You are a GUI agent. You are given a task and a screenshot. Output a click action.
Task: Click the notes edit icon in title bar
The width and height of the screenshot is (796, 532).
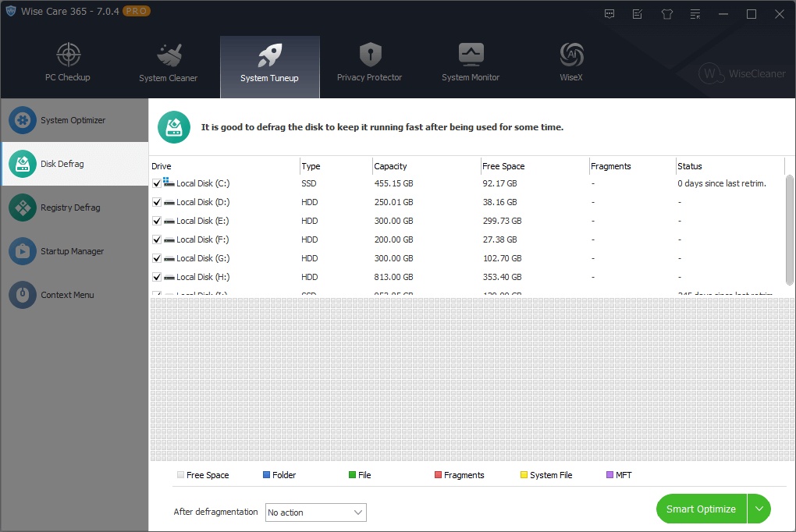coord(638,14)
